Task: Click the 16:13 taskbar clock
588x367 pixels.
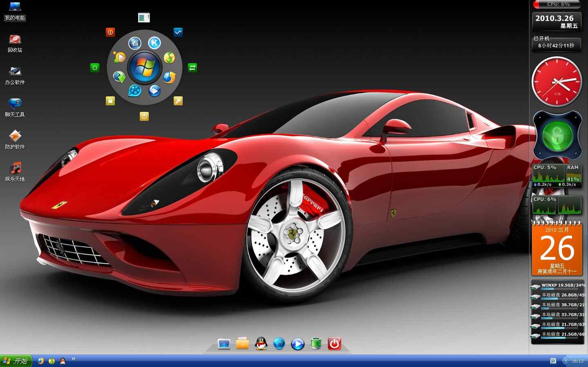Action: (x=578, y=361)
